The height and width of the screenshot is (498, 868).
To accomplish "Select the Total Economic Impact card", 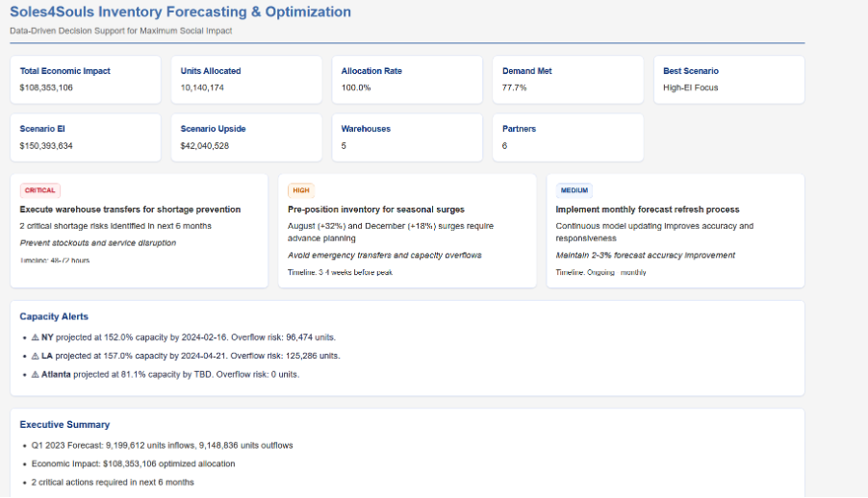I will pyautogui.click(x=86, y=79).
